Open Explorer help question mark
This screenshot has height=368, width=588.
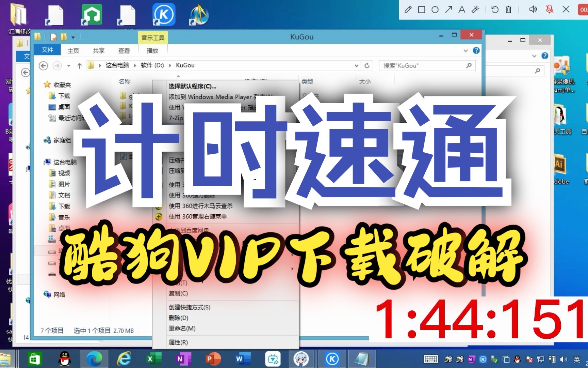coord(476,50)
